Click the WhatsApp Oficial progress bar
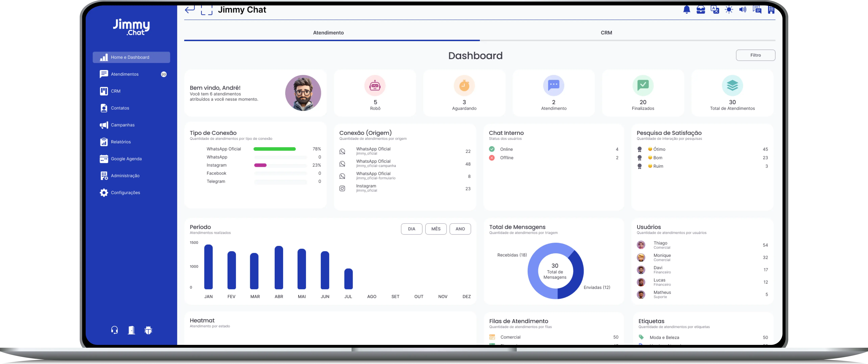Image resolution: width=868 pixels, height=364 pixels. pyautogui.click(x=275, y=149)
